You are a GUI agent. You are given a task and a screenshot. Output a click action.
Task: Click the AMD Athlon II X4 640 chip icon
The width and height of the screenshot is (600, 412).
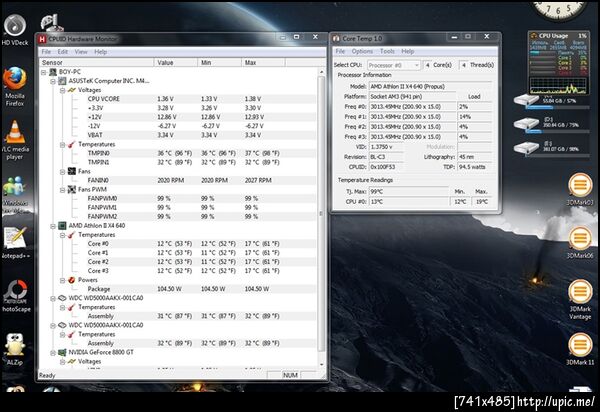pyautogui.click(x=62, y=226)
